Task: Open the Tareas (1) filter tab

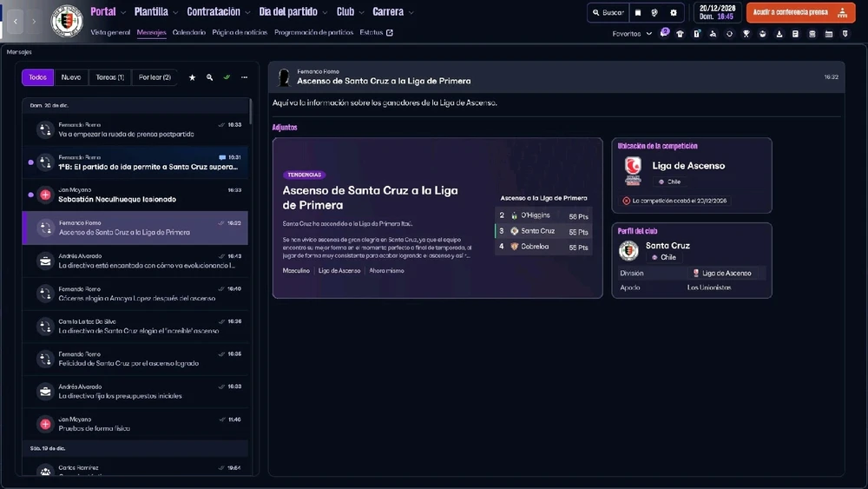Action: [109, 77]
